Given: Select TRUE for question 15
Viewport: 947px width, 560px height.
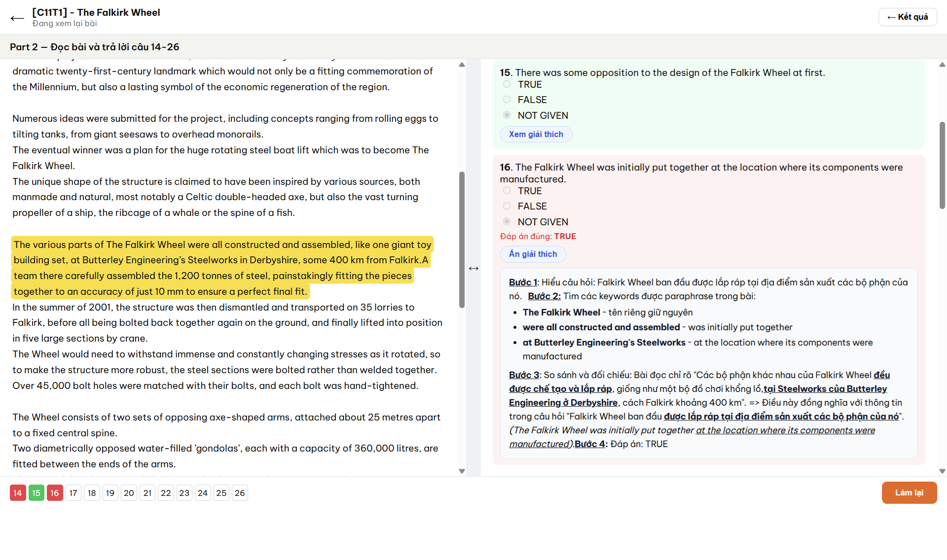Looking at the screenshot, I should tap(507, 84).
